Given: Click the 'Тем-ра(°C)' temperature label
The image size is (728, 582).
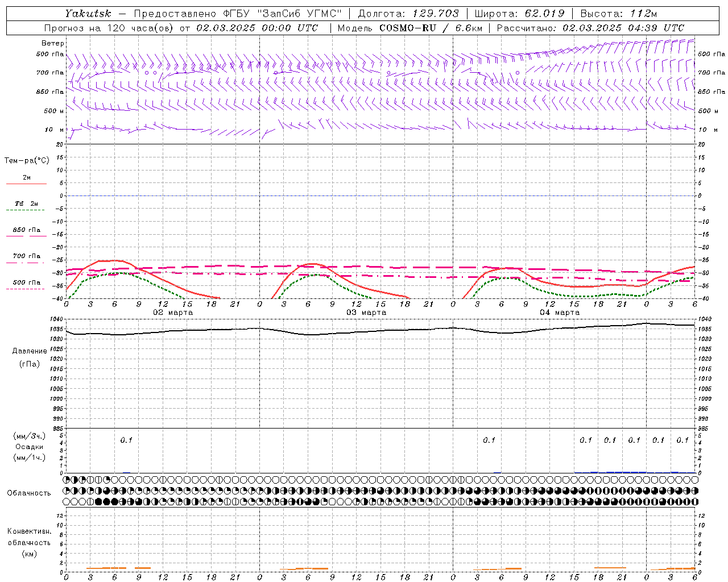Looking at the screenshot, I should [x=27, y=161].
